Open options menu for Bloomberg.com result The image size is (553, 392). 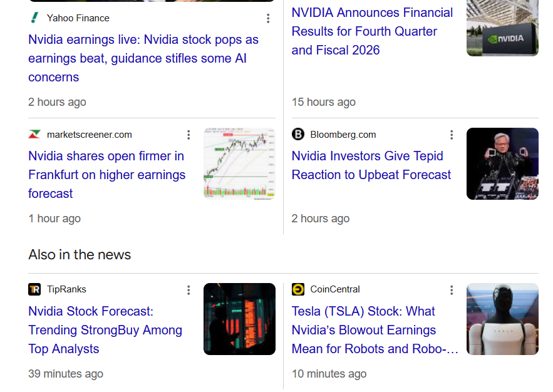coord(452,135)
